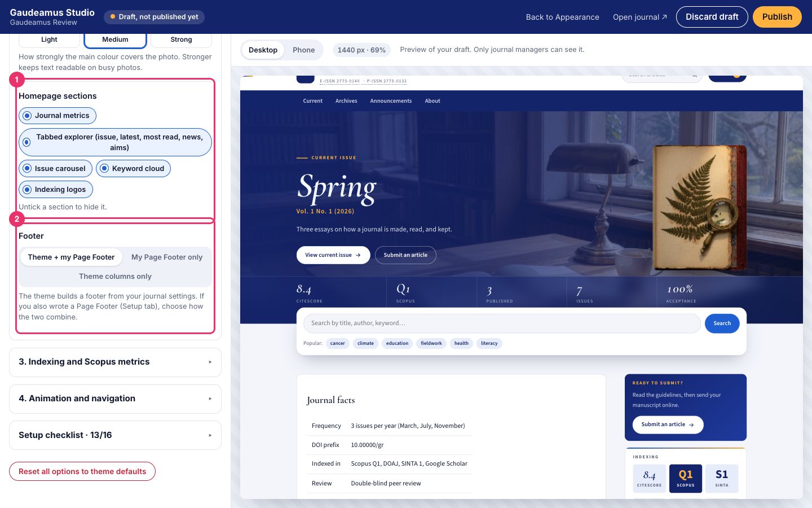The height and width of the screenshot is (508, 812).
Task: Select the literacy keyword chip
Action: coord(489,344)
